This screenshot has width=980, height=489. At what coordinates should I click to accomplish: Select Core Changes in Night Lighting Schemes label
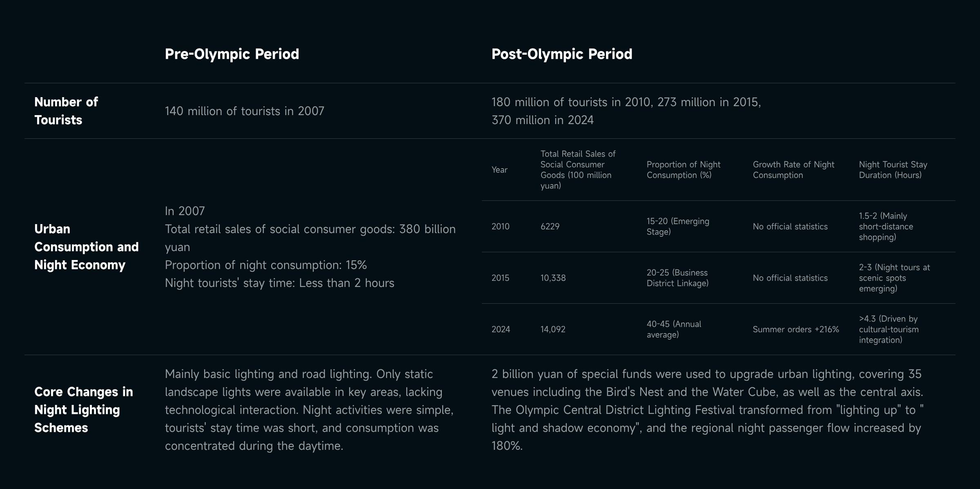coord(83,409)
